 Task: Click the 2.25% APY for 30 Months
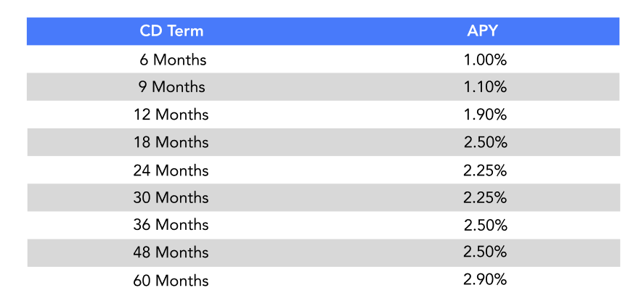(485, 198)
